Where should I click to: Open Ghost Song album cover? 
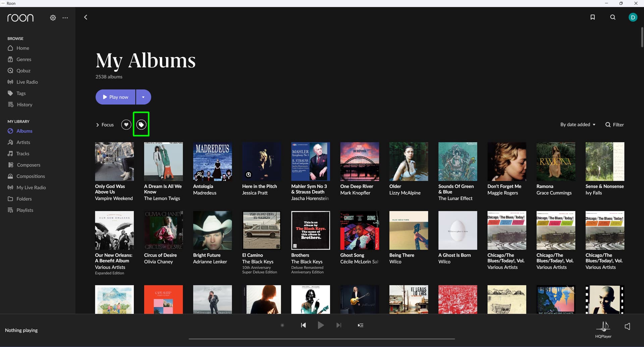pyautogui.click(x=360, y=230)
